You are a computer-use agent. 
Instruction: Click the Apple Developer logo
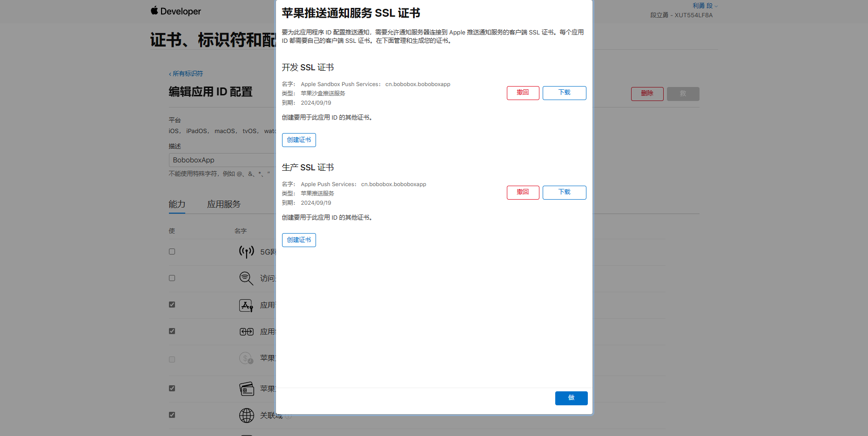click(x=175, y=11)
